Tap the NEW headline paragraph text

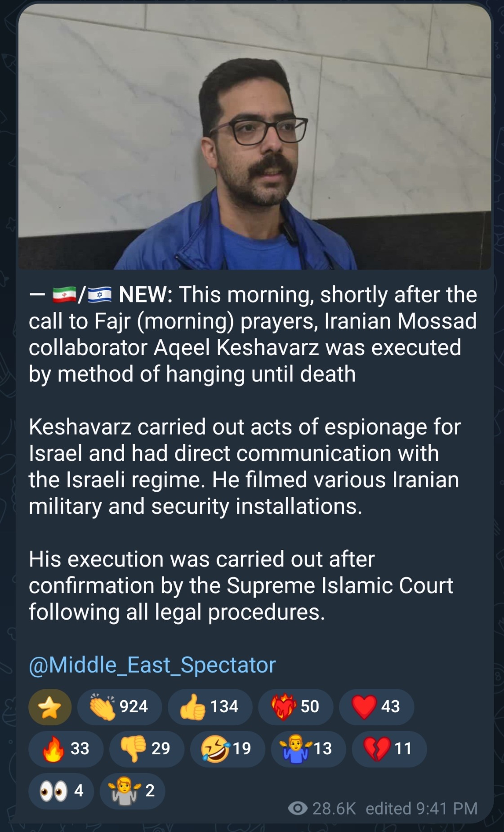tap(253, 334)
